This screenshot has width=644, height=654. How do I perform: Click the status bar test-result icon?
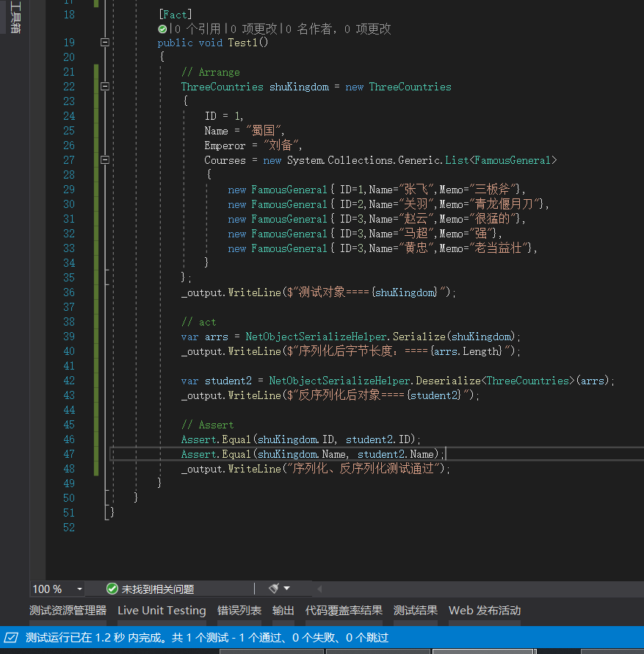tap(11, 637)
